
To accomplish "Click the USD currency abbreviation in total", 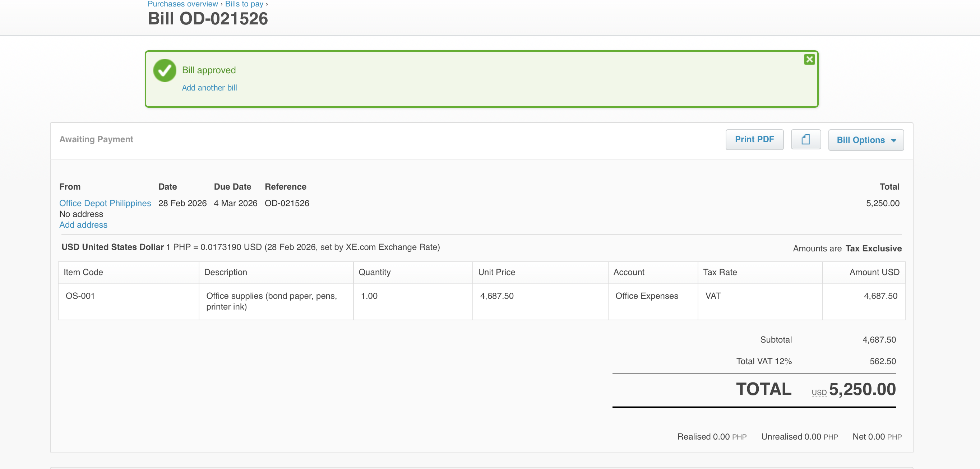I will pyautogui.click(x=819, y=393).
